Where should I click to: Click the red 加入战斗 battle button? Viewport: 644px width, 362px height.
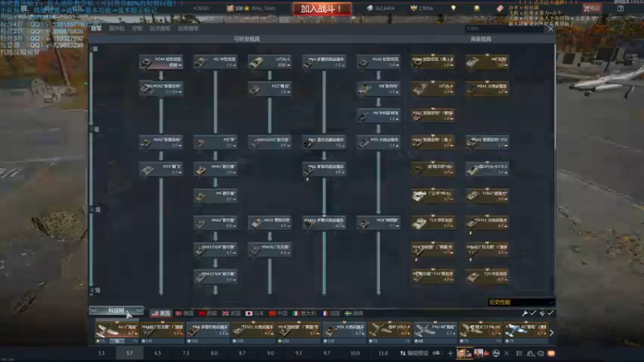[x=321, y=9]
